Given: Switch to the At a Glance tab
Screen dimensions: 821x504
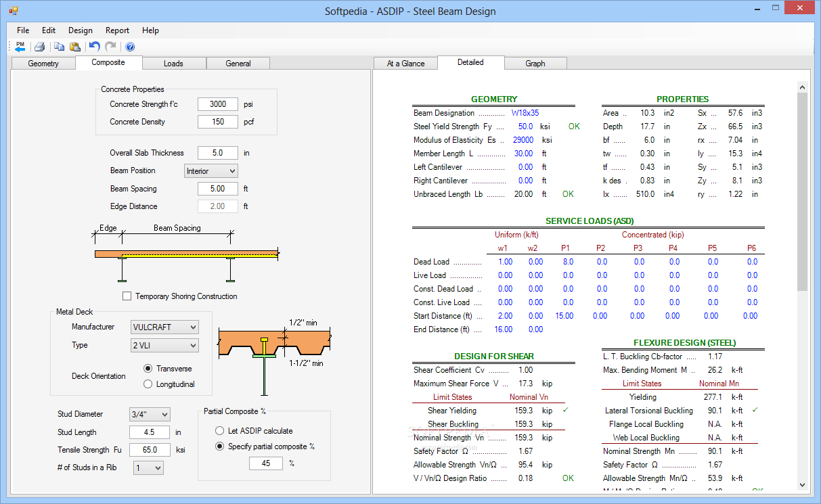Looking at the screenshot, I should point(406,64).
